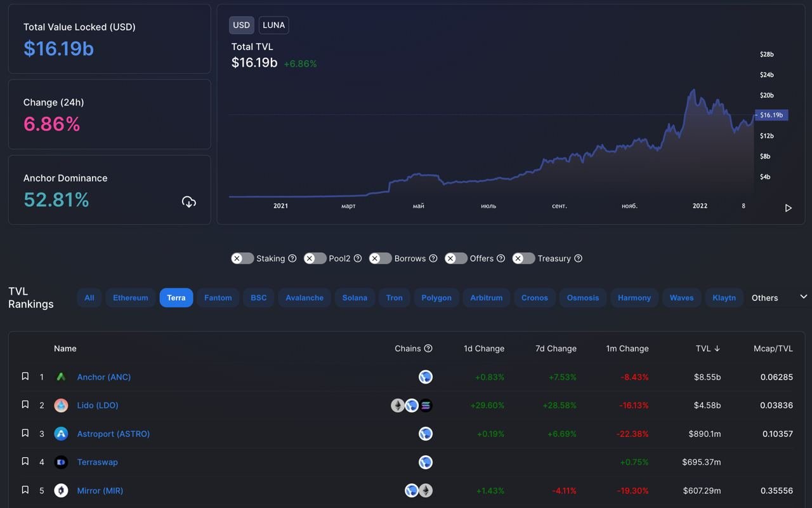Enable the Staking toggle
Viewport: 812px width, 508px height.
[242, 258]
